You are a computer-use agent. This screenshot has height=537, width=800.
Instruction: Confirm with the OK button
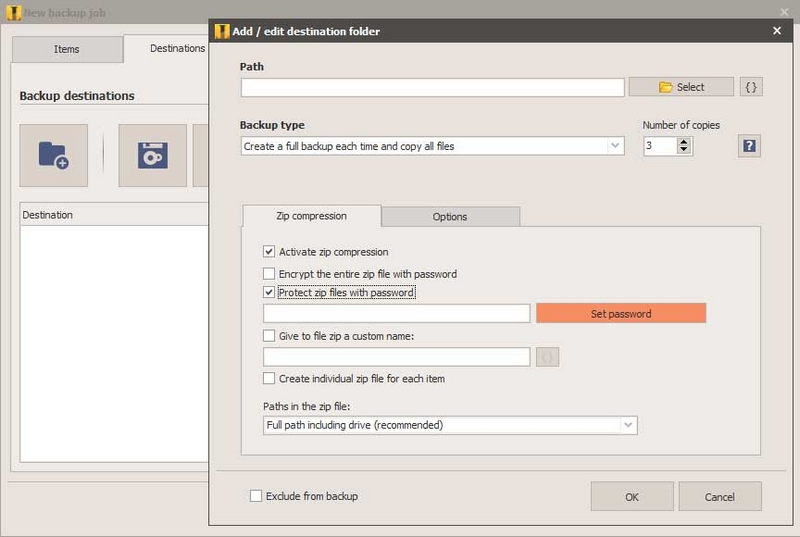pos(632,497)
